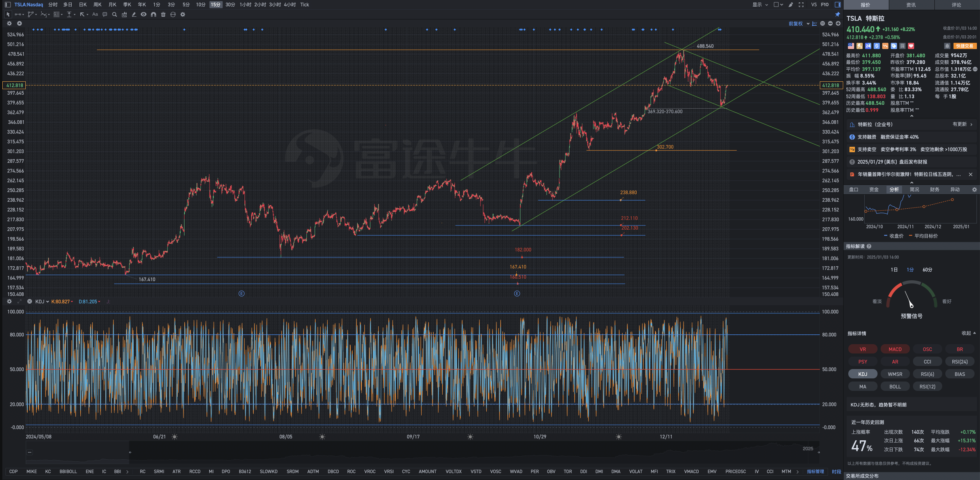Click the XY axis scale icon

tap(814, 24)
